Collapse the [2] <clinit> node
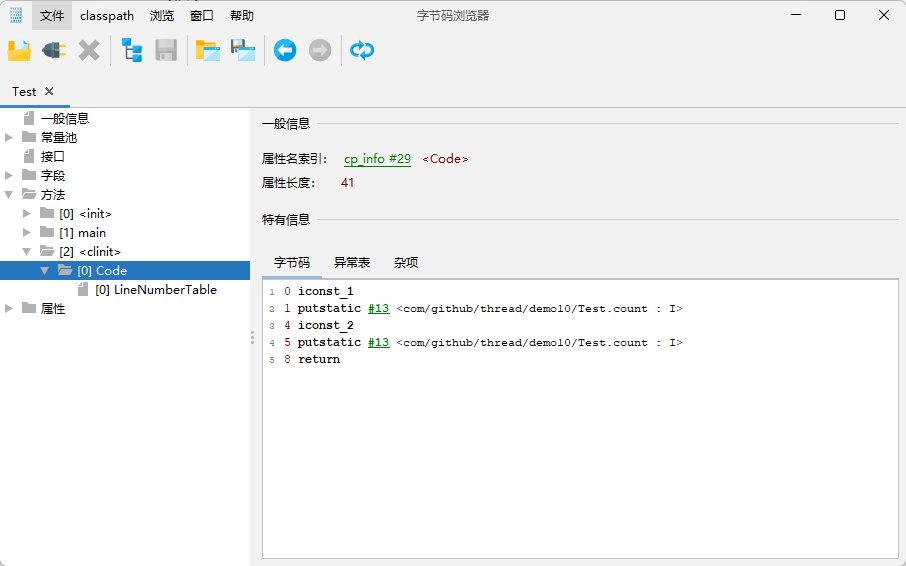Image resolution: width=906 pixels, height=566 pixels. point(27,252)
